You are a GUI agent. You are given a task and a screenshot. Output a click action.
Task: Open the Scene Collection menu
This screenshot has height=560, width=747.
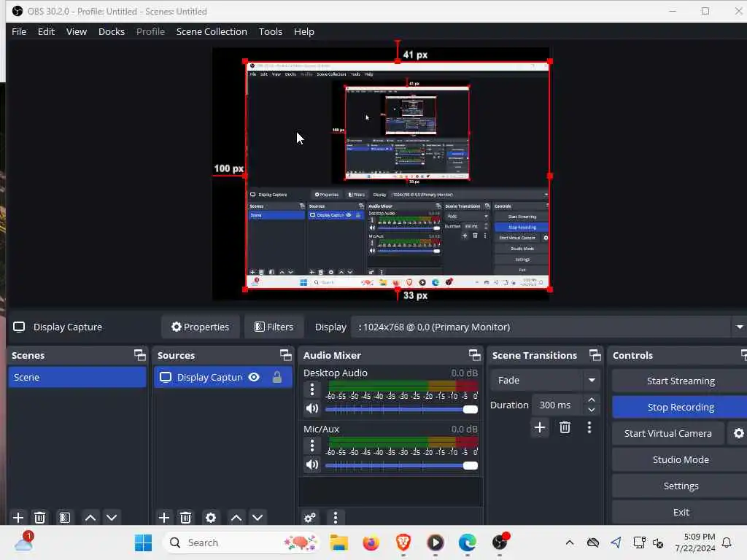[x=212, y=31]
